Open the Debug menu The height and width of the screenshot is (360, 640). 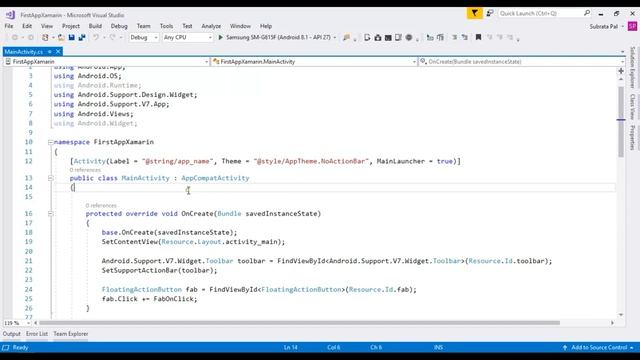(x=119, y=26)
